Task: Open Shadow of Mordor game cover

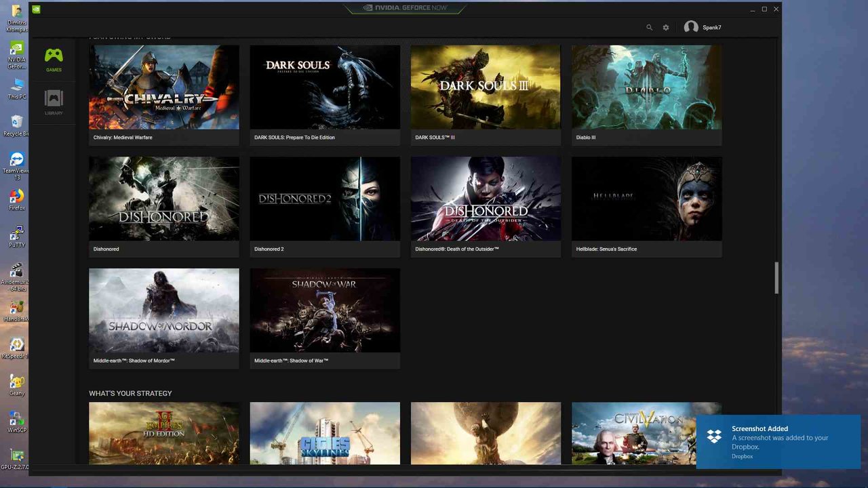Action: (x=164, y=310)
